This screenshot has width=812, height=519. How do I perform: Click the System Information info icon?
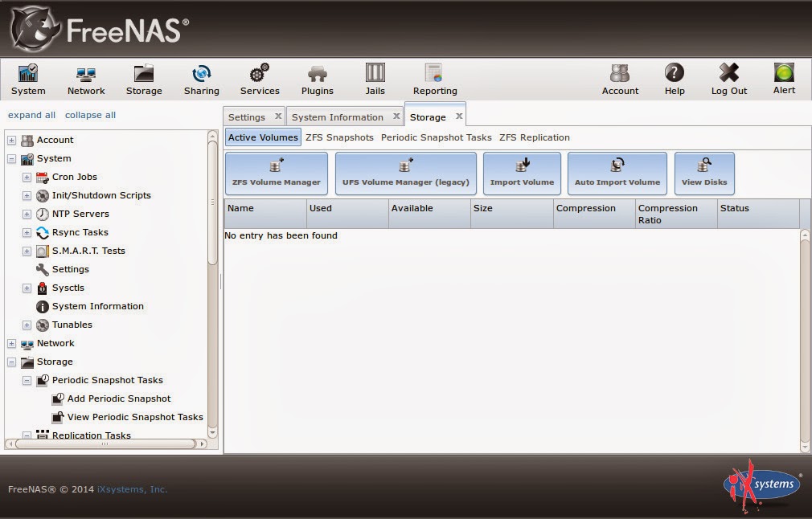[43, 307]
